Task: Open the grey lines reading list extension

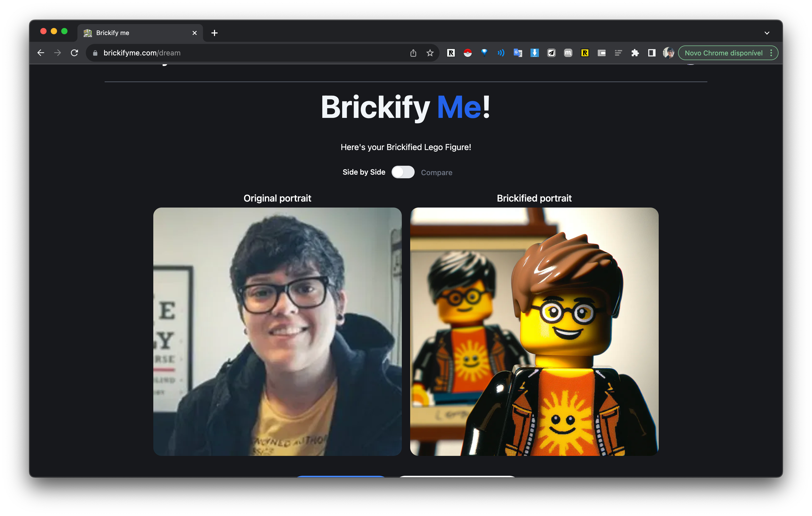Action: pos(618,53)
